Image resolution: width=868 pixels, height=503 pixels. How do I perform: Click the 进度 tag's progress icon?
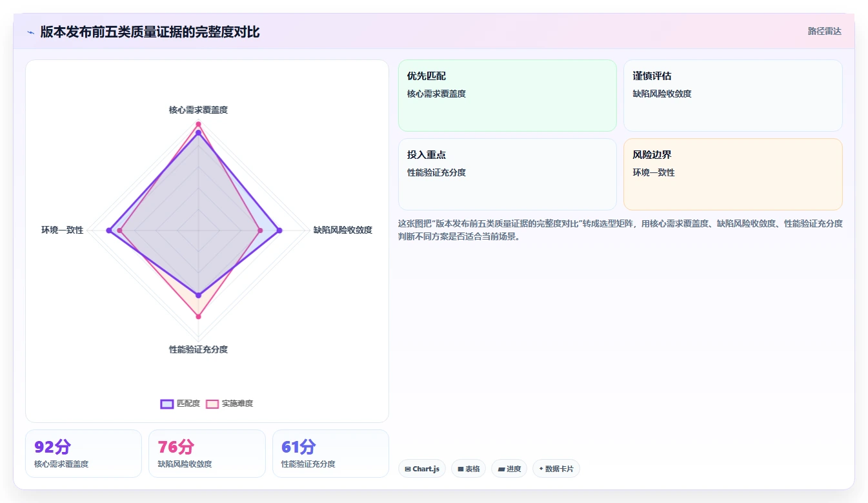(501, 469)
